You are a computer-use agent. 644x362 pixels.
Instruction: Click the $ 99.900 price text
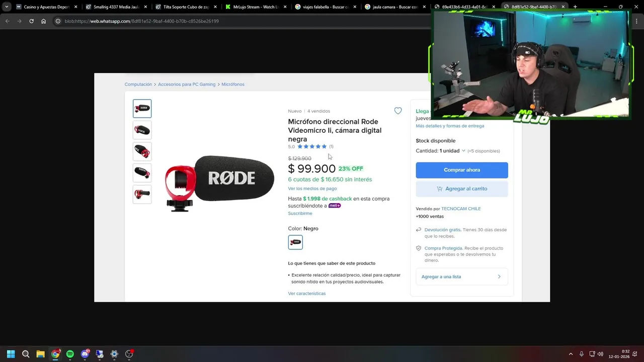[x=312, y=169]
